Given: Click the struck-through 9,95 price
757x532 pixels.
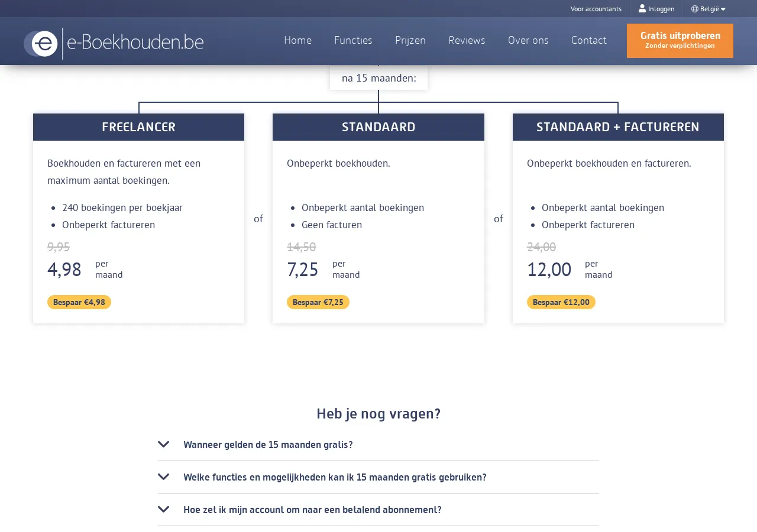Looking at the screenshot, I should [x=59, y=247].
